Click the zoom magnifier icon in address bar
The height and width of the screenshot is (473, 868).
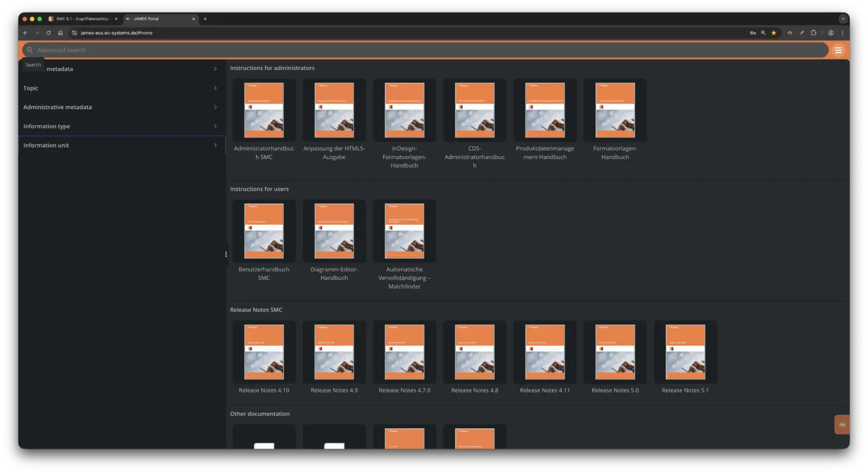tap(763, 33)
